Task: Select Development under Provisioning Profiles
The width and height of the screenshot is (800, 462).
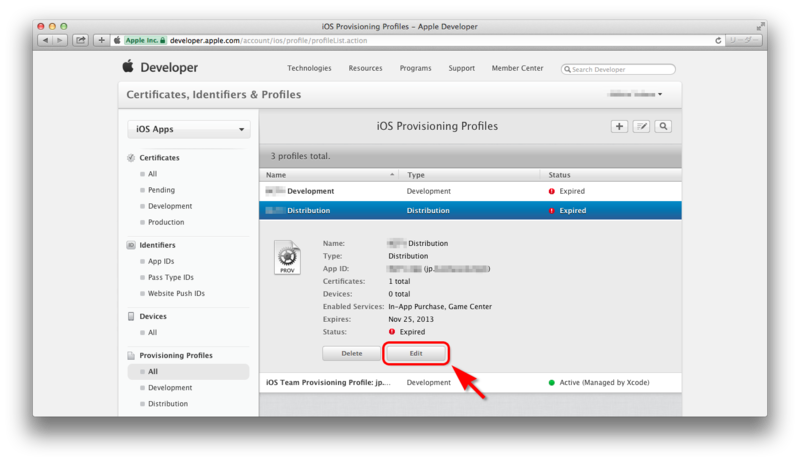Action: tap(170, 388)
